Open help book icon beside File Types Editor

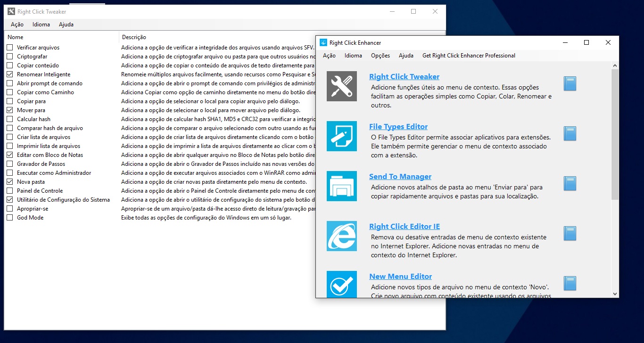click(570, 133)
